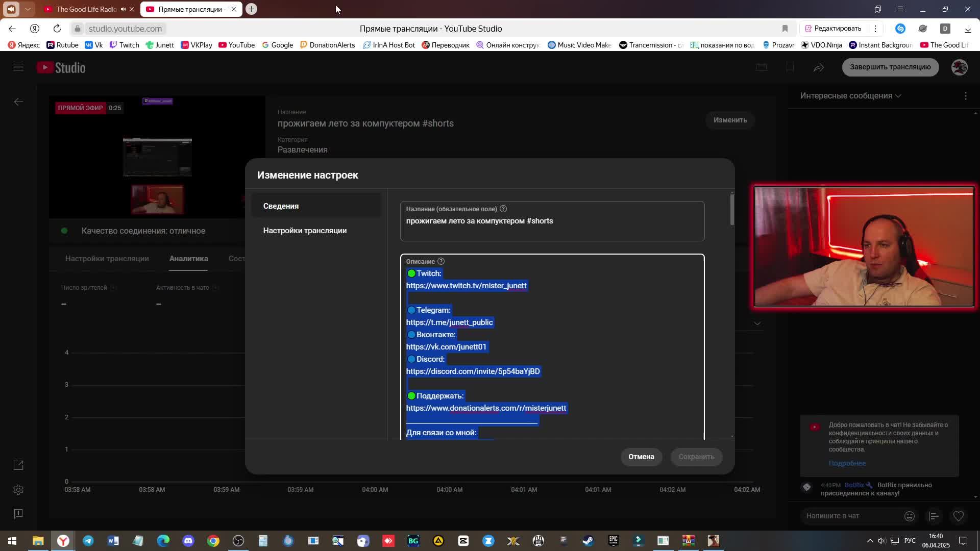Click the heart reaction icon in chat
Viewport: 980px width, 551px height.
(x=959, y=516)
